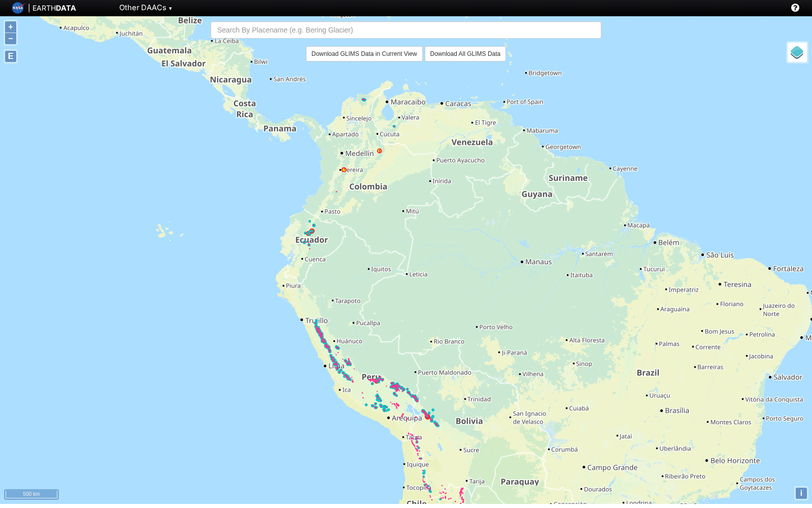812x508 pixels.
Task: Click the Guyana country label
Action: (x=537, y=194)
